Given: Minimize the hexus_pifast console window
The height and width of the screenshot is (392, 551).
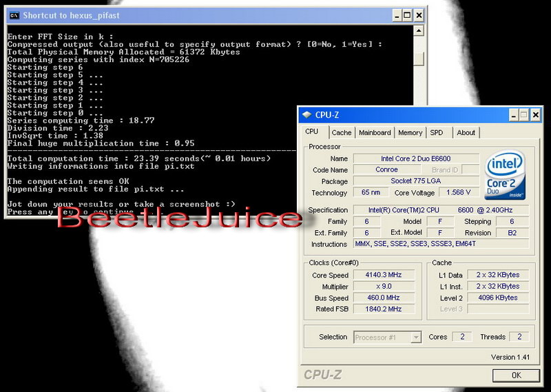Looking at the screenshot, I should pyautogui.click(x=397, y=15).
